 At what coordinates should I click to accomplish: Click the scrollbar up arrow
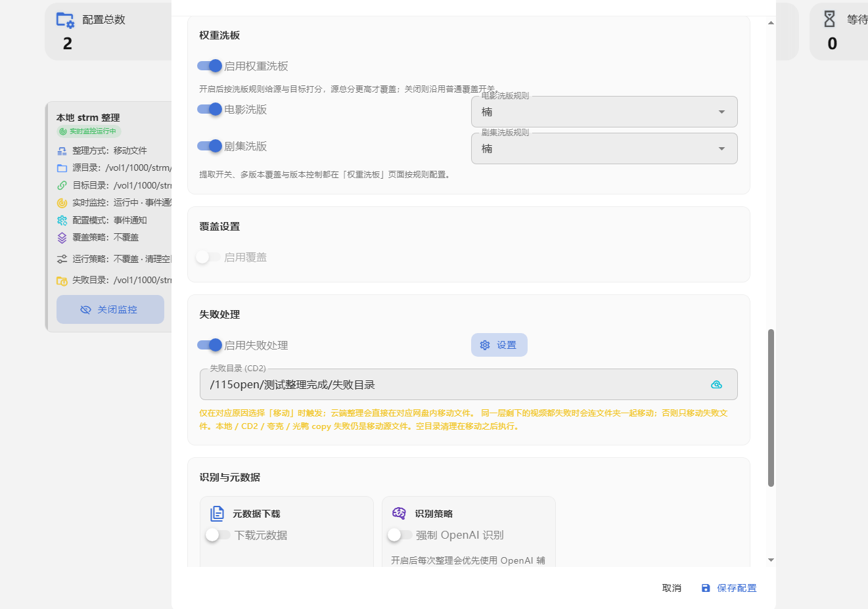(x=771, y=23)
